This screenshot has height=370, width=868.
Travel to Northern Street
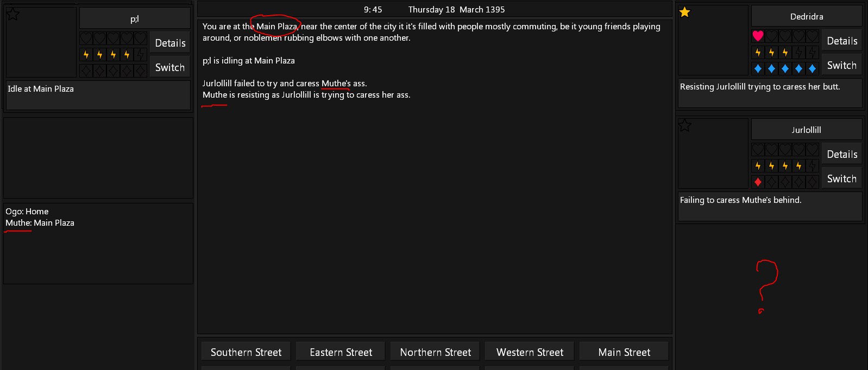435,352
